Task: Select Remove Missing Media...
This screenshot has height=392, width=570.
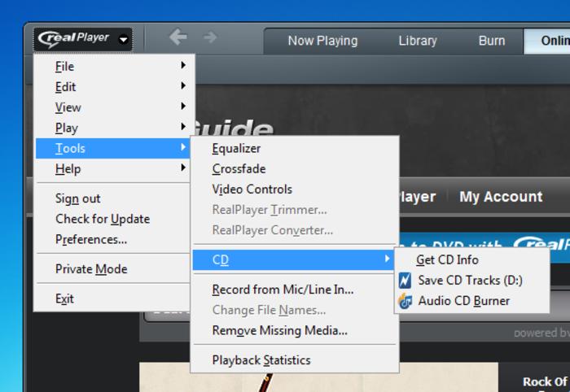Action: coord(295,330)
